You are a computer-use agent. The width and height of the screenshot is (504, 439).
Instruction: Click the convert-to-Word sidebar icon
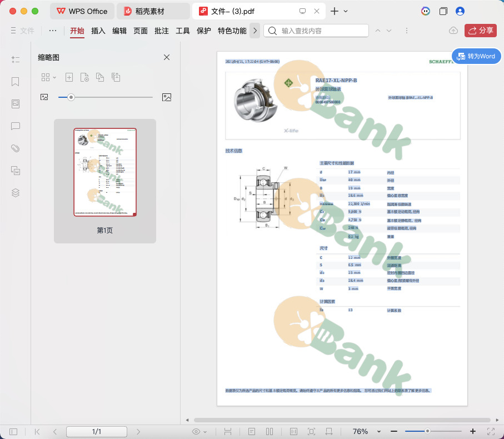pos(16,171)
